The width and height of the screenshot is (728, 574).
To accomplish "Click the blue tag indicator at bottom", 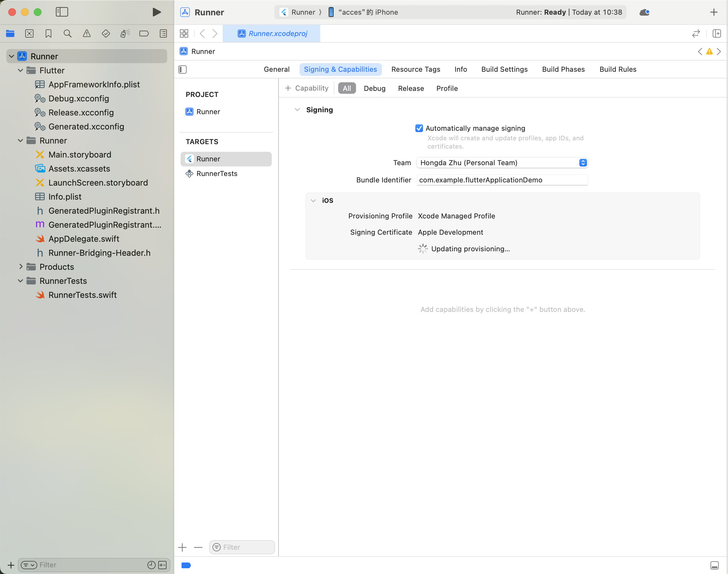I will click(186, 565).
